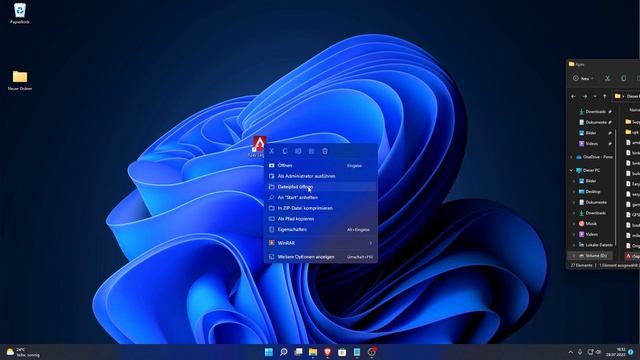Select the Neuer Ordner desktop folder
640x360 pixels.
pos(20,80)
